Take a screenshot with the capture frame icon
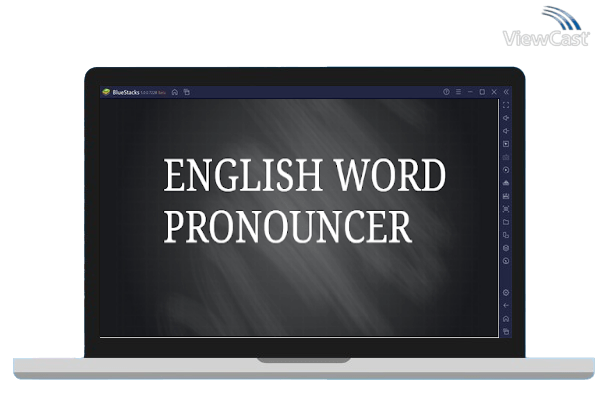 click(x=506, y=209)
